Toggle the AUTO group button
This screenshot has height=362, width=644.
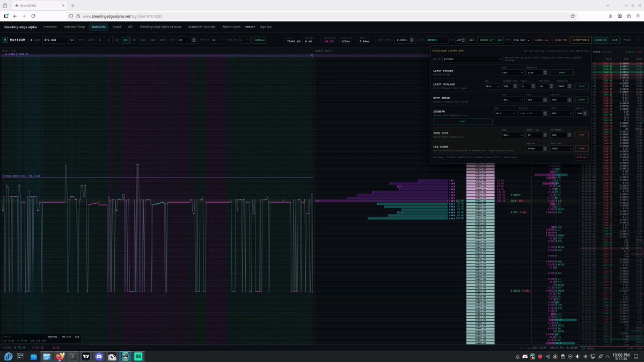point(91,40)
